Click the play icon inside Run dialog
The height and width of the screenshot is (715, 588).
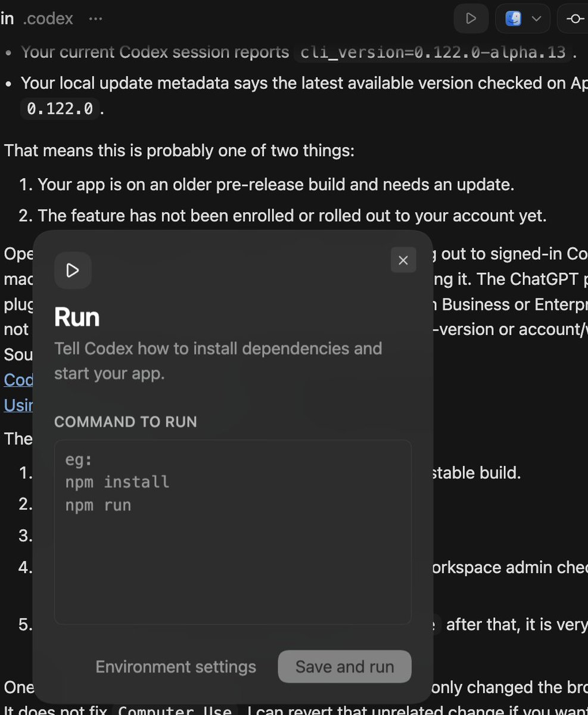pos(73,271)
